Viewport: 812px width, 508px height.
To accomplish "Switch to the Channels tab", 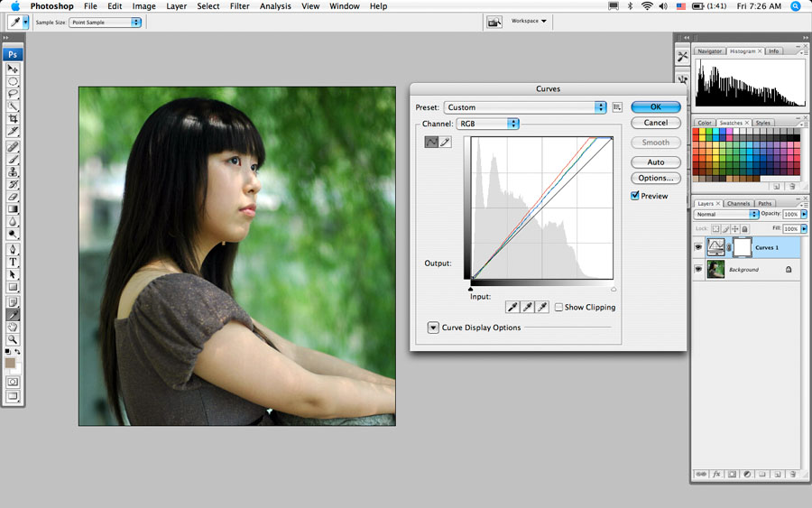I will pos(738,203).
